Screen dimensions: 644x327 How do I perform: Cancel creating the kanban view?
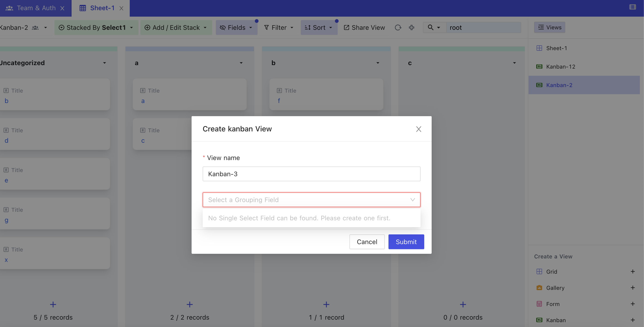tap(367, 242)
